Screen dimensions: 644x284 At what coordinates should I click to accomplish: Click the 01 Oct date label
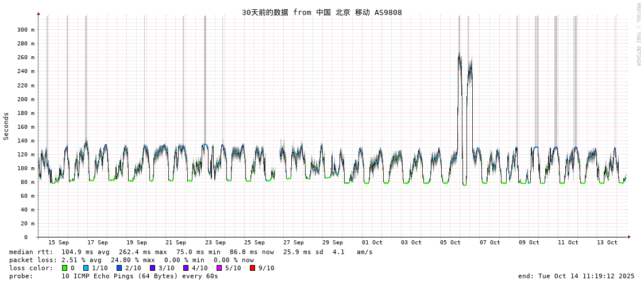(x=372, y=243)
